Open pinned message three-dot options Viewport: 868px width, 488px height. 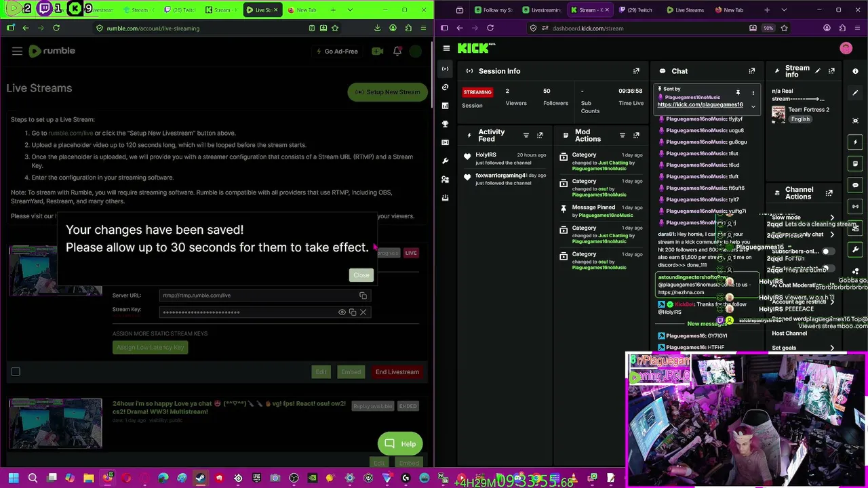[753, 92]
